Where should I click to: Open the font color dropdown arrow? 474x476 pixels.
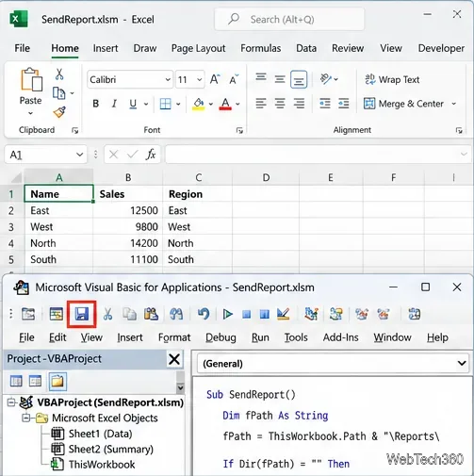tap(237, 104)
